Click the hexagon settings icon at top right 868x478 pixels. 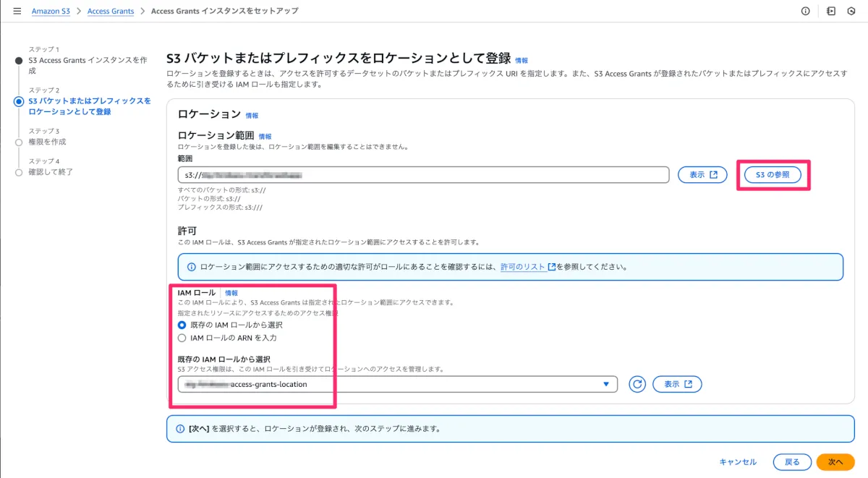tap(851, 11)
